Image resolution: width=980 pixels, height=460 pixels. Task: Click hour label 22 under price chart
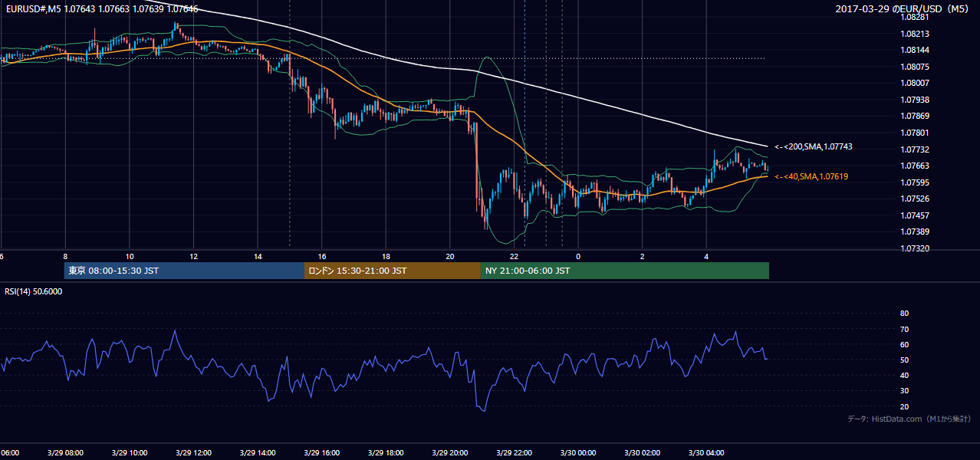pos(514,256)
